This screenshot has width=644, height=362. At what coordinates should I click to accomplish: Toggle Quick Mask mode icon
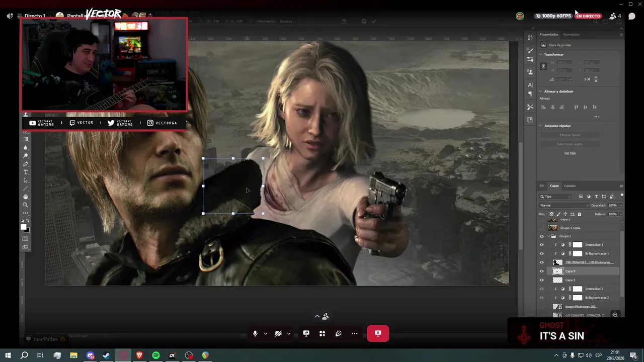coord(26,239)
